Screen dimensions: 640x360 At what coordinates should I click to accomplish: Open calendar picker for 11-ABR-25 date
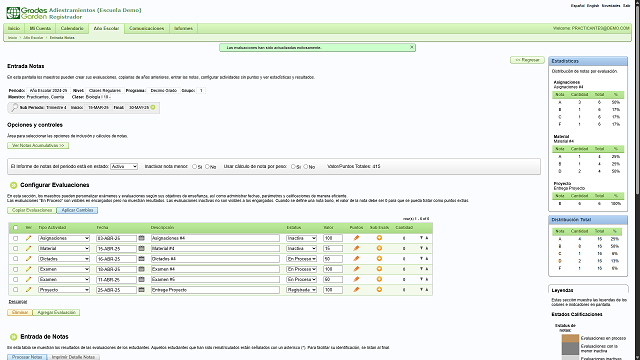coord(142,279)
